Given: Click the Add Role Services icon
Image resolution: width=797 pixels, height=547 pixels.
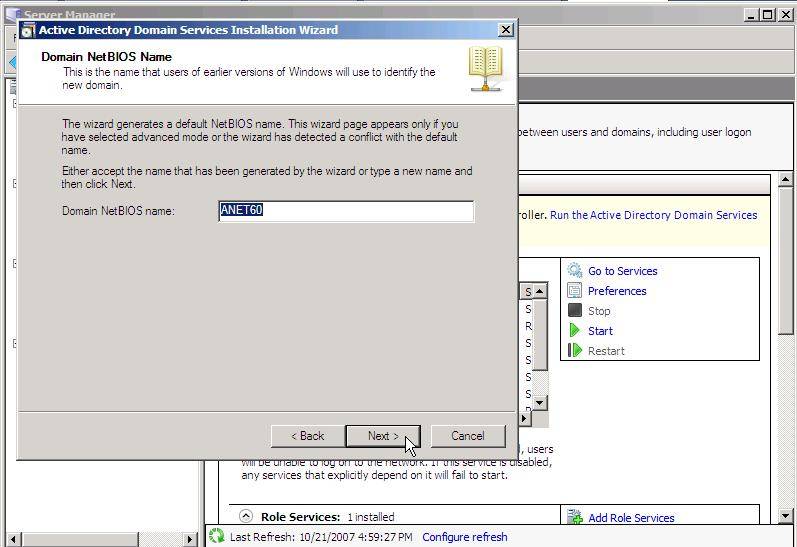Looking at the screenshot, I should tap(574, 516).
